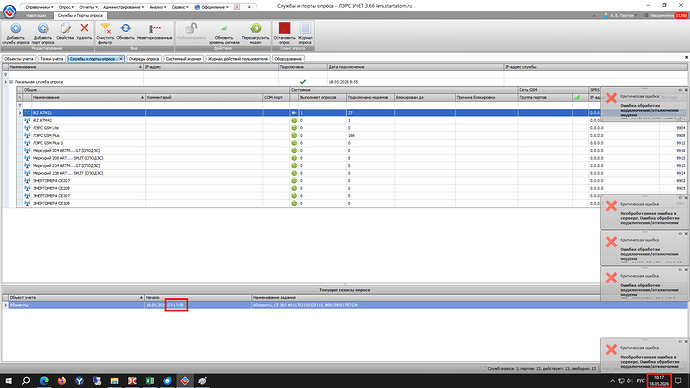Viewport: 690px width, 388px height.
Task: Click the ports grid filter row cell
Action: (88, 105)
